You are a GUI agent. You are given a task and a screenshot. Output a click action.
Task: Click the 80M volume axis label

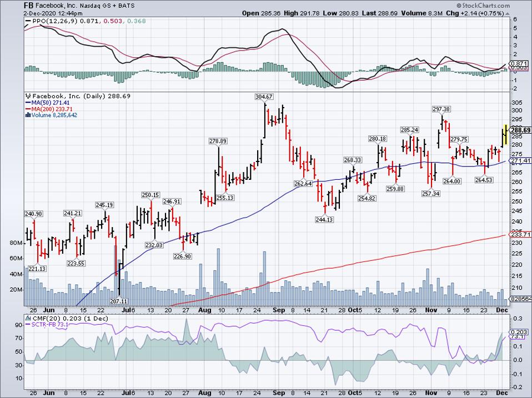(16, 243)
